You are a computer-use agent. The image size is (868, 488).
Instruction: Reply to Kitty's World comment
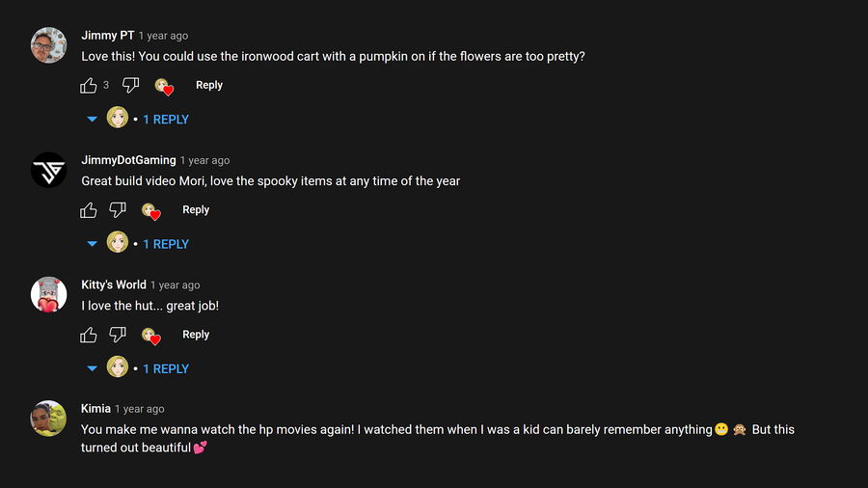tap(196, 335)
